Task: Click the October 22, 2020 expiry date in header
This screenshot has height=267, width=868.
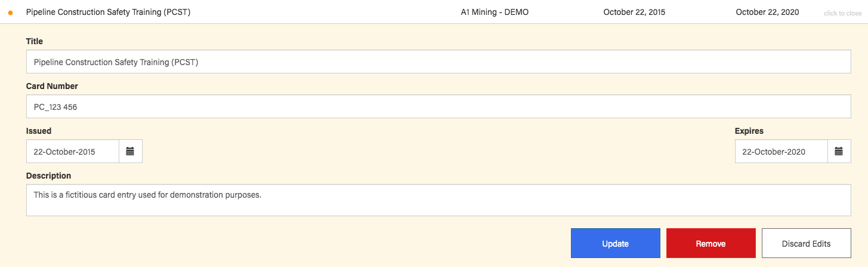Action: pos(767,12)
